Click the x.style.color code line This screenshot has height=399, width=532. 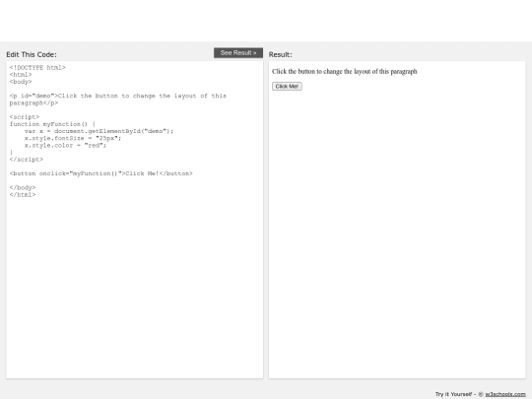click(65, 145)
